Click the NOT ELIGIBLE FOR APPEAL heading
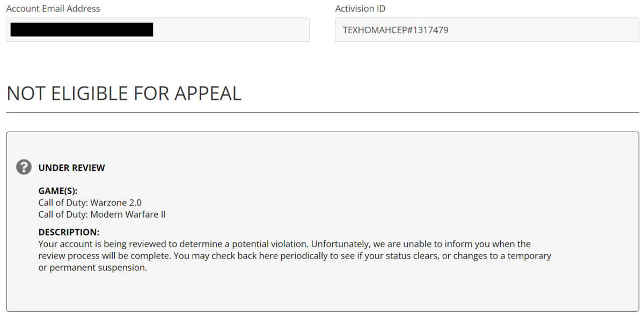This screenshot has width=644, height=316. (124, 94)
